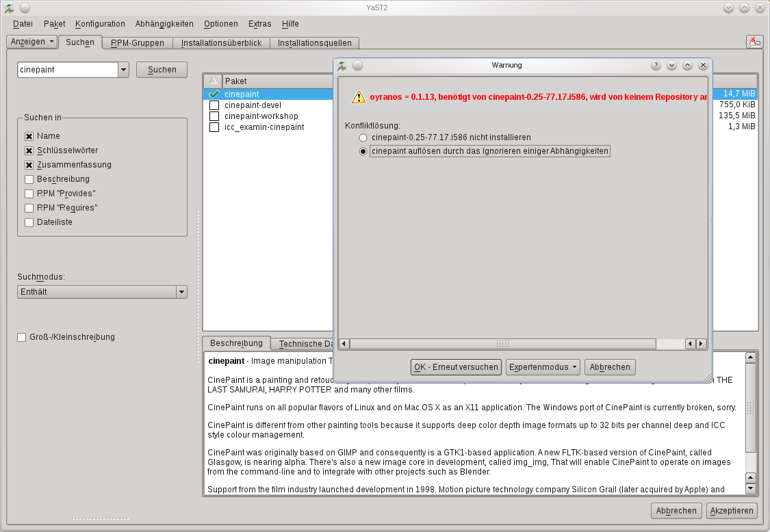Enable the RPM "Requires" checkbox
This screenshot has width=770, height=532.
point(29,208)
